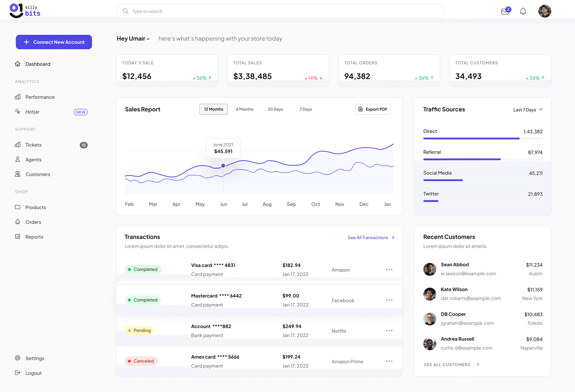This screenshot has height=392, width=575.
Task: Click the June data point on chart
Action: 223,166
